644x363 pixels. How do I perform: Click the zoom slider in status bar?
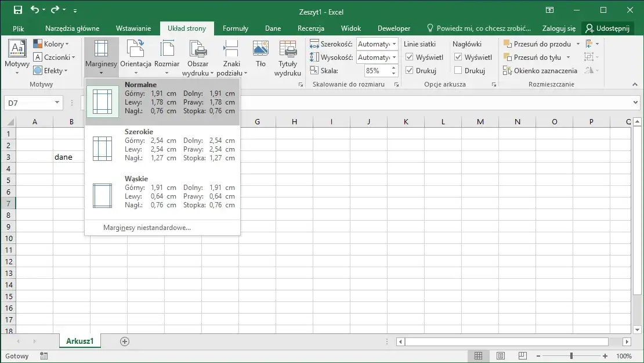[x=571, y=356]
